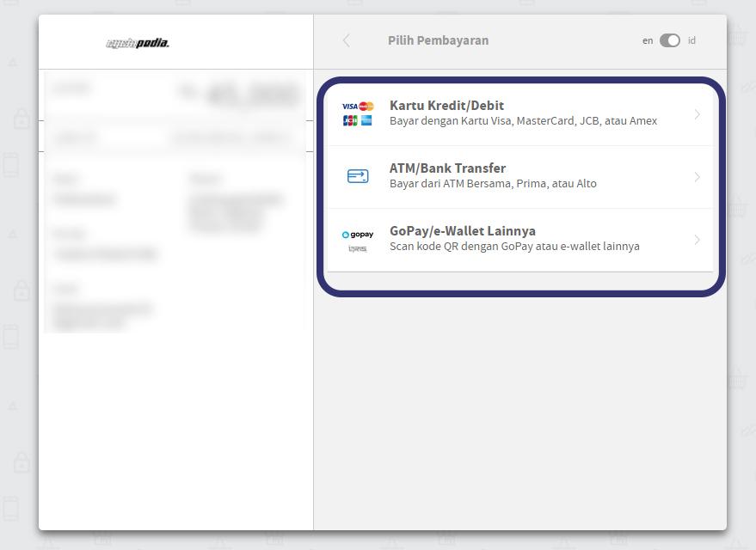Click the Visa logo icon
Viewport: 756px width, 550px height.
click(x=349, y=107)
